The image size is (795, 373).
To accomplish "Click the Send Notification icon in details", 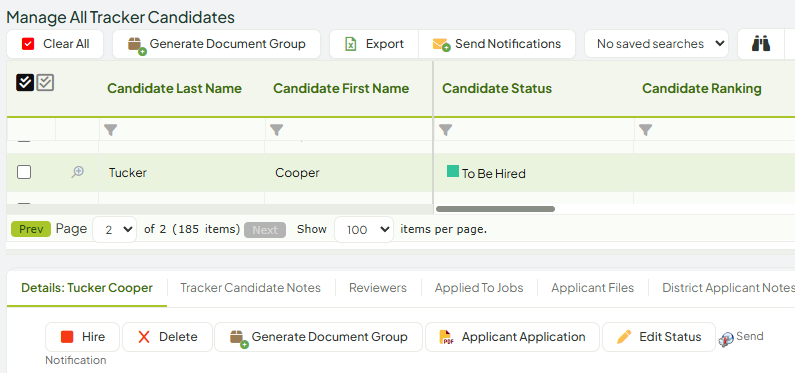I will (x=726, y=340).
